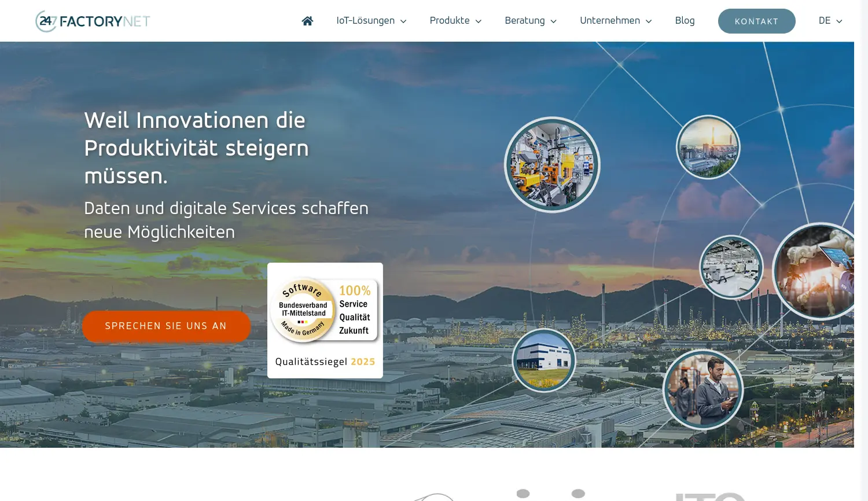
Task: Click the home icon in the navigation bar
Action: click(x=307, y=20)
